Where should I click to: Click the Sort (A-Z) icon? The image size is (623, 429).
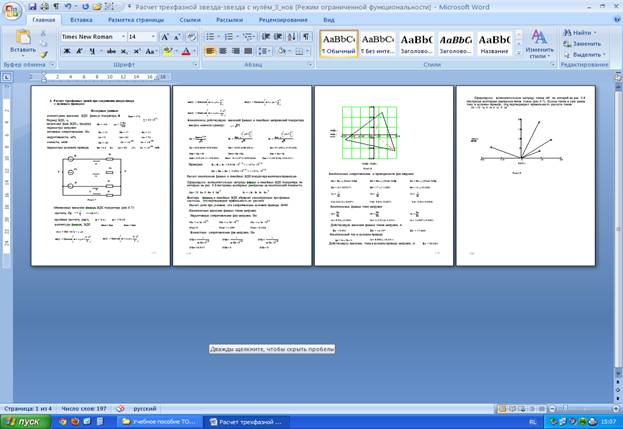pos(292,37)
